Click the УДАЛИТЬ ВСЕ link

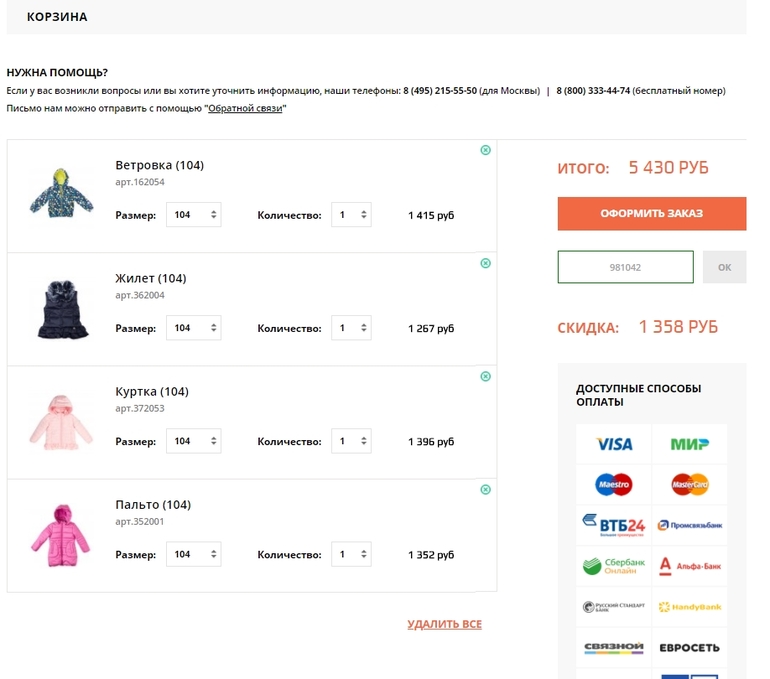[444, 624]
